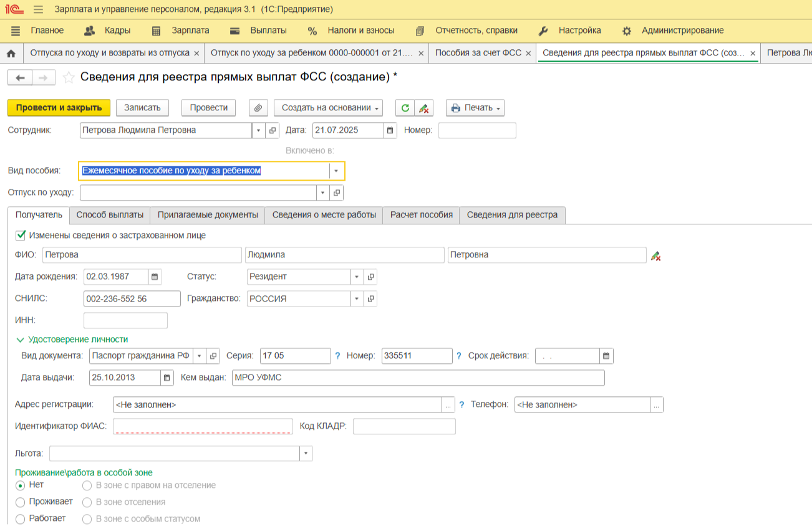Expand the Гражданство dropdown arrow
Image resolution: width=812 pixels, height=529 pixels.
click(x=357, y=299)
